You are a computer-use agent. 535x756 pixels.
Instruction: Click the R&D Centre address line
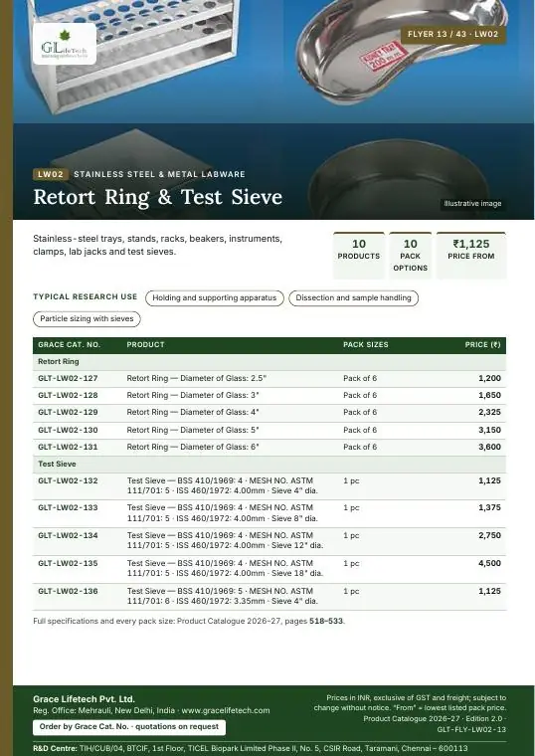coord(251,748)
